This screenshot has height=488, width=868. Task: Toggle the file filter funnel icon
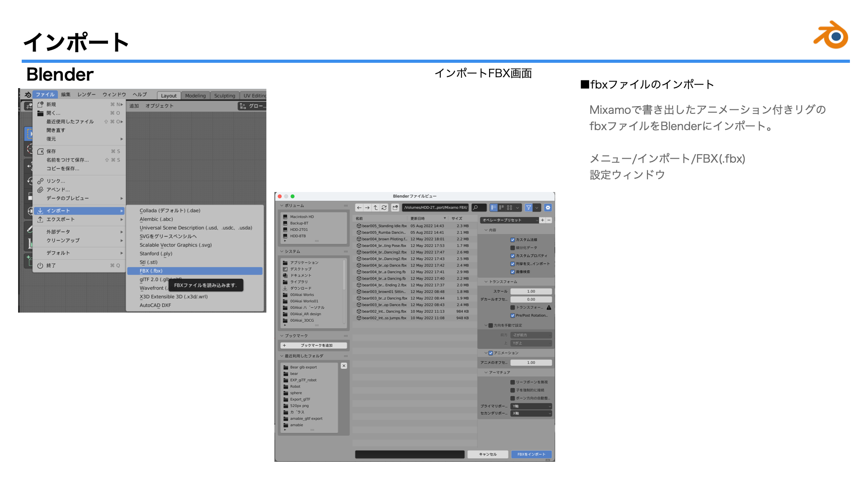[x=528, y=208]
